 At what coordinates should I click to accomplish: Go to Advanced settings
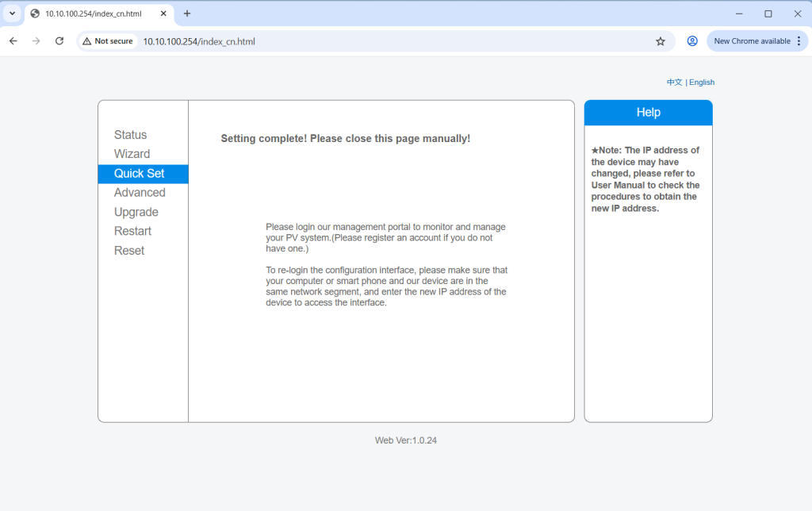[140, 193]
